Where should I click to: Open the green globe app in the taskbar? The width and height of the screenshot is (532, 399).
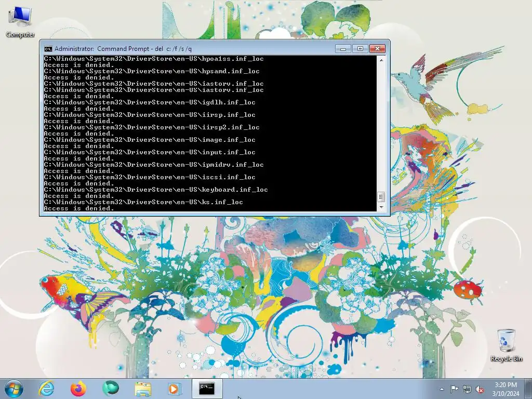(x=111, y=389)
